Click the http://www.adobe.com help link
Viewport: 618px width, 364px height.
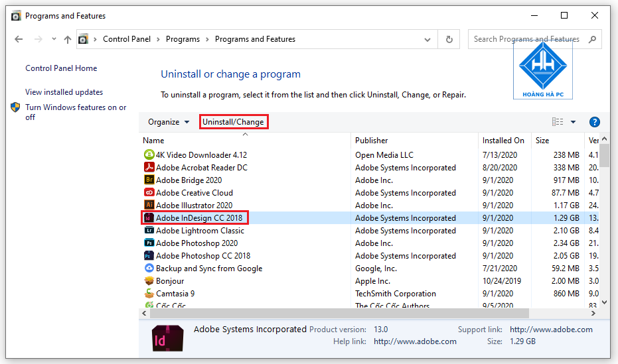(415, 341)
